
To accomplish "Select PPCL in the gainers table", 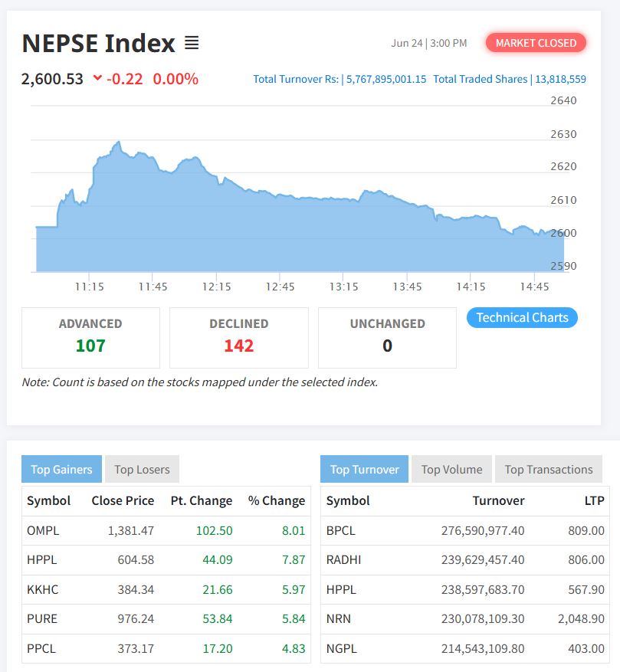I will click(41, 648).
